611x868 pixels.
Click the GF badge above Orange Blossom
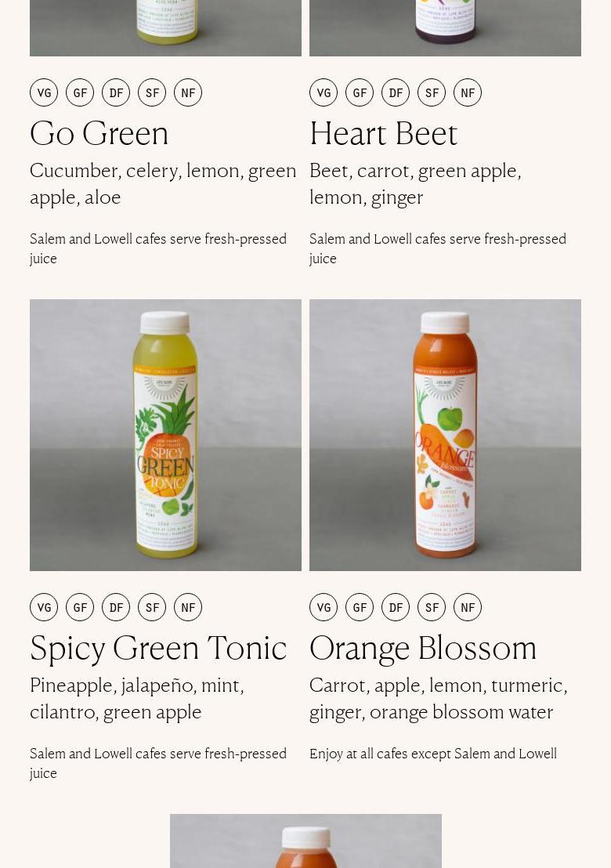click(360, 607)
